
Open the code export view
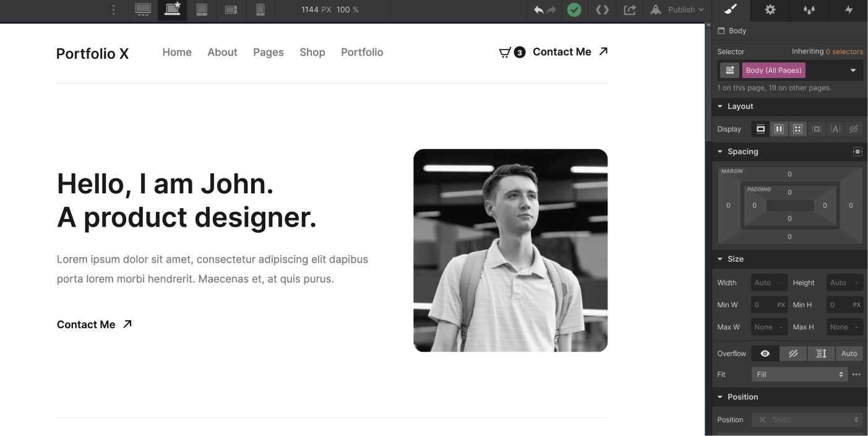602,10
